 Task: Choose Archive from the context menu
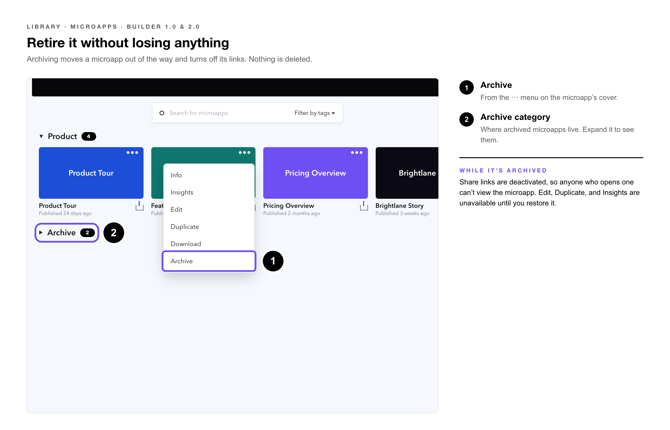(x=209, y=261)
